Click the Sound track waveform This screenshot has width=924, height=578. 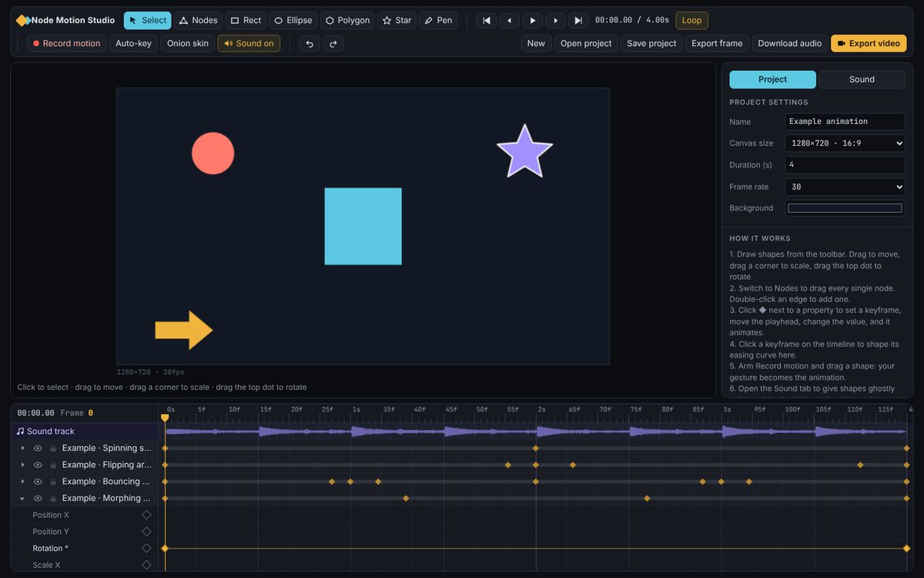pyautogui.click(x=536, y=432)
